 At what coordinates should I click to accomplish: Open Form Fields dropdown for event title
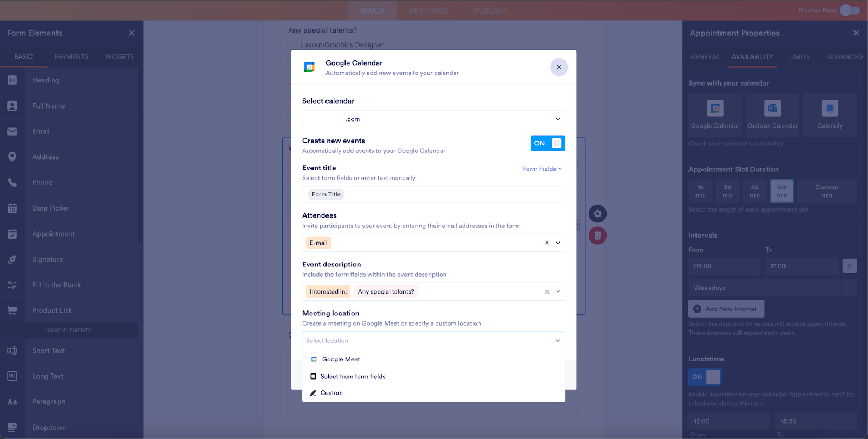click(542, 169)
